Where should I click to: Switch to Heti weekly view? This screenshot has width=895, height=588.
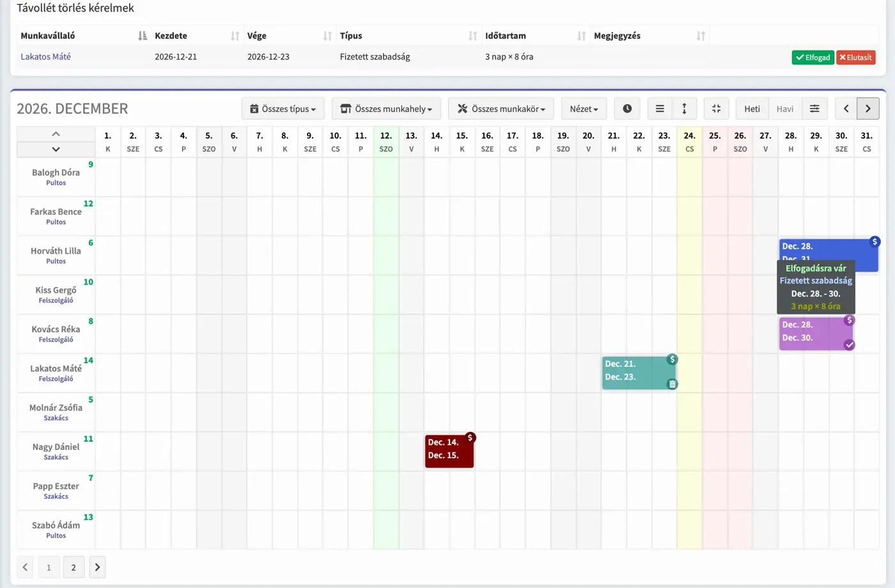point(752,109)
